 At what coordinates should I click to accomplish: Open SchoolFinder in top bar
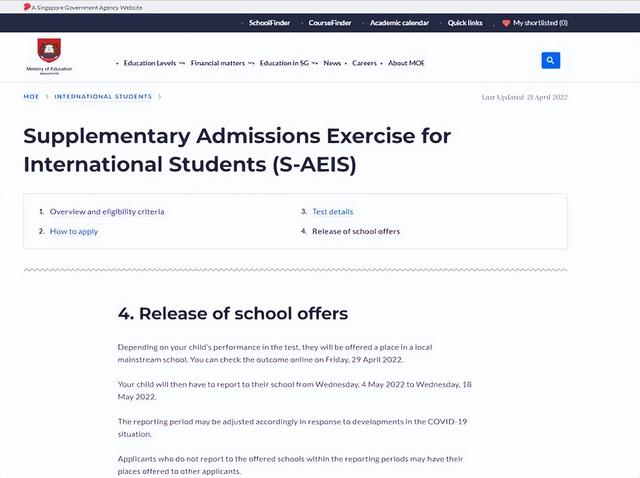(269, 23)
